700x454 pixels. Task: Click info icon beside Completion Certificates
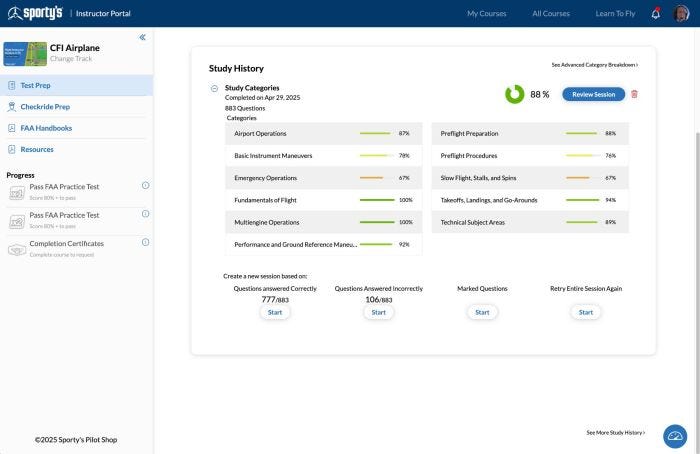coord(145,242)
